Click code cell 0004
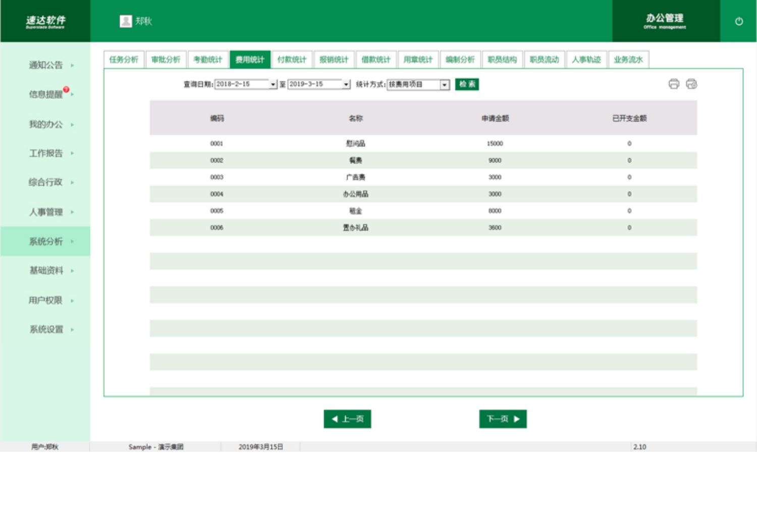This screenshot has height=532, width=757. (x=217, y=194)
